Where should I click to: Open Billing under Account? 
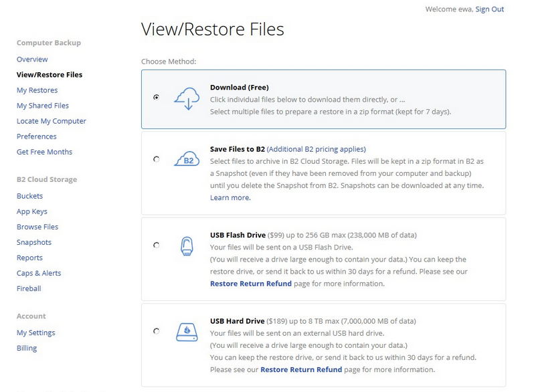[x=27, y=348]
